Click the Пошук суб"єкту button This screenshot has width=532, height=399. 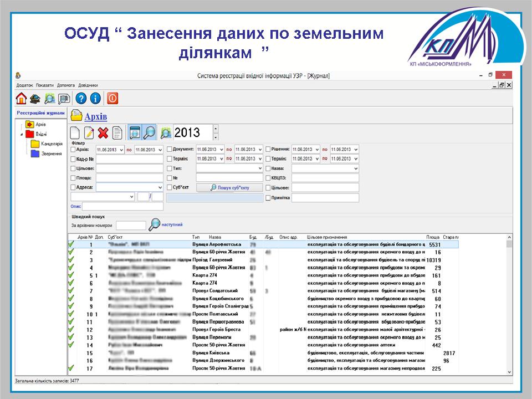pyautogui.click(x=229, y=188)
